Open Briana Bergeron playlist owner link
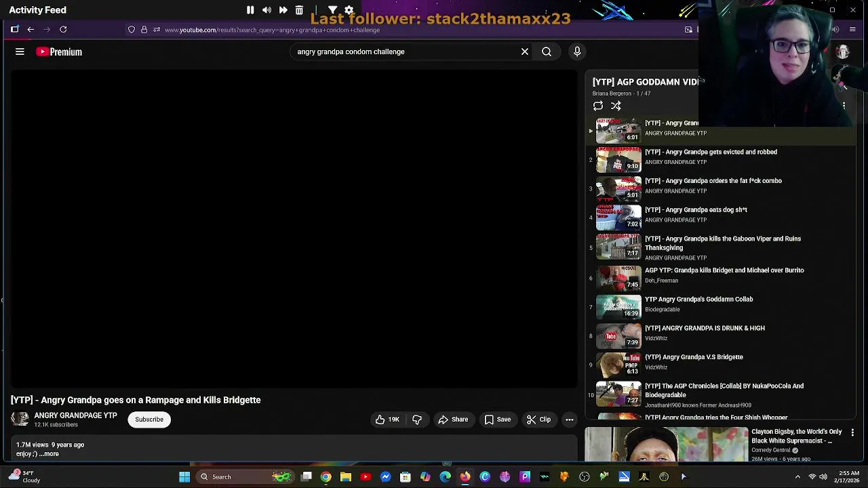This screenshot has width=868, height=488. coord(612,94)
